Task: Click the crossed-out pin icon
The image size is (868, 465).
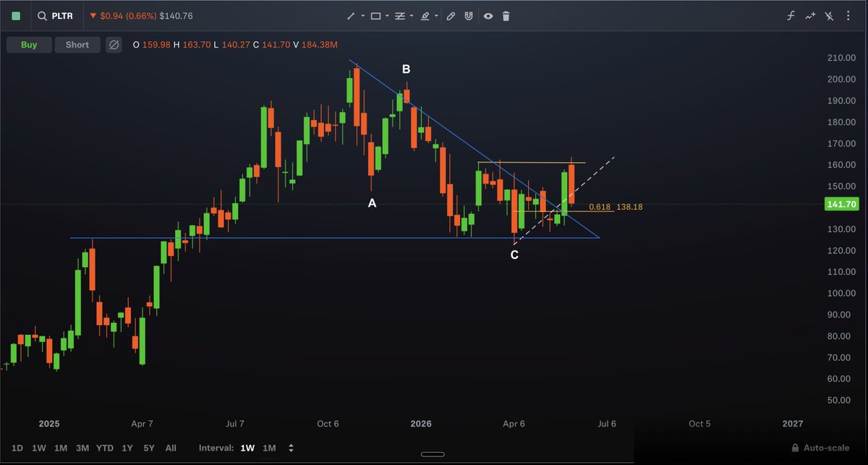Action: point(830,16)
